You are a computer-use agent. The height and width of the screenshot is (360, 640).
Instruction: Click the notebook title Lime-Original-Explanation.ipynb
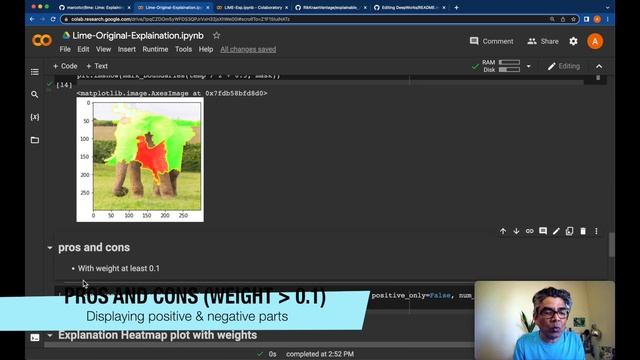[x=138, y=36]
